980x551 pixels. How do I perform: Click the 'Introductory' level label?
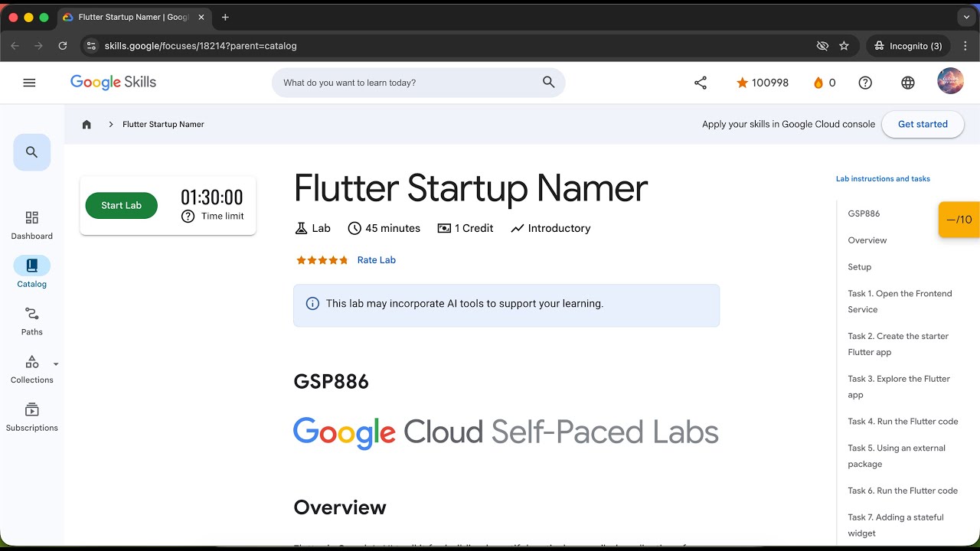pyautogui.click(x=550, y=228)
